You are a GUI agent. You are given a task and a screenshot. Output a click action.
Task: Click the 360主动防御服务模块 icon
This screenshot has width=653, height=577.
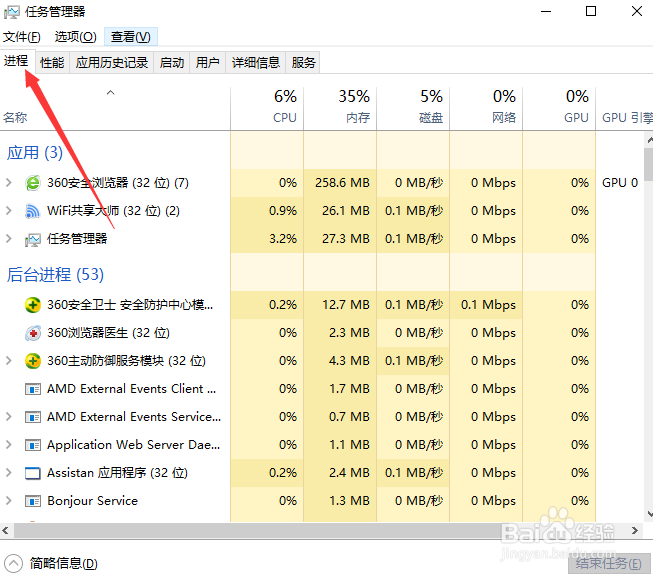(32, 361)
